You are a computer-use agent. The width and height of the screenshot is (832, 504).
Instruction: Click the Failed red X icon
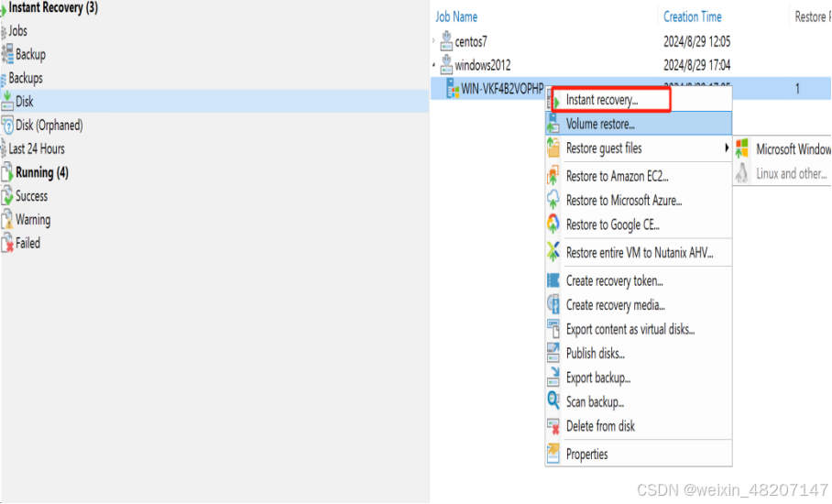7,243
